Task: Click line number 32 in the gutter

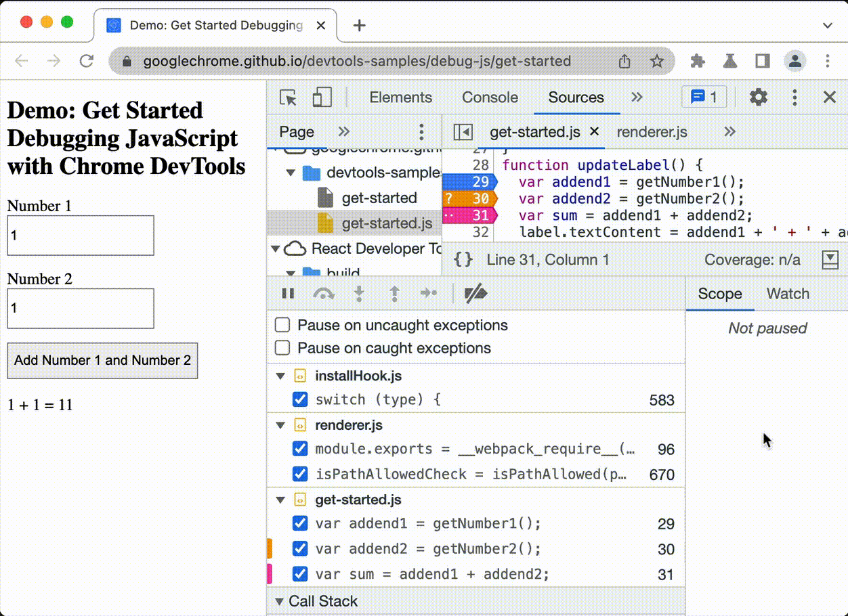Action: [x=480, y=232]
